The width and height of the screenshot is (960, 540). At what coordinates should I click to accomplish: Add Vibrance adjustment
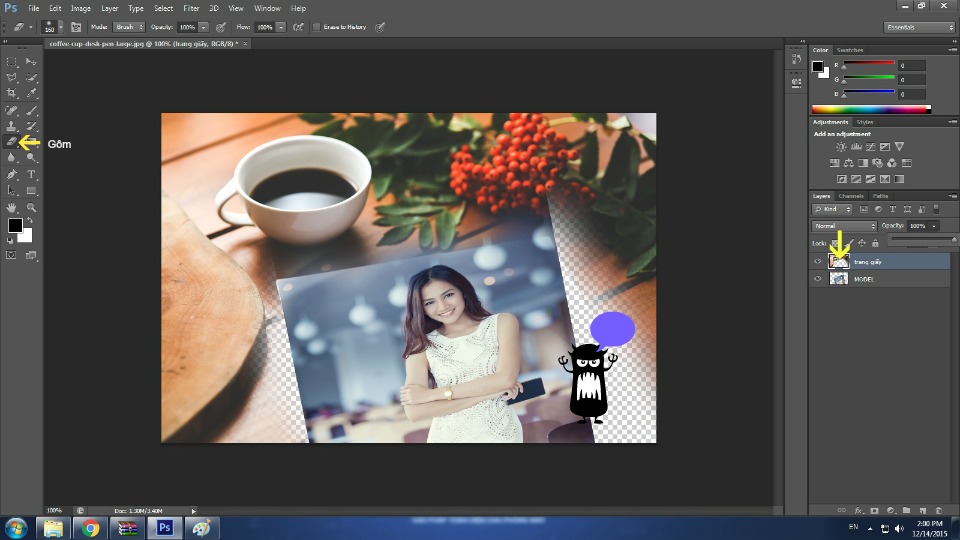(899, 147)
